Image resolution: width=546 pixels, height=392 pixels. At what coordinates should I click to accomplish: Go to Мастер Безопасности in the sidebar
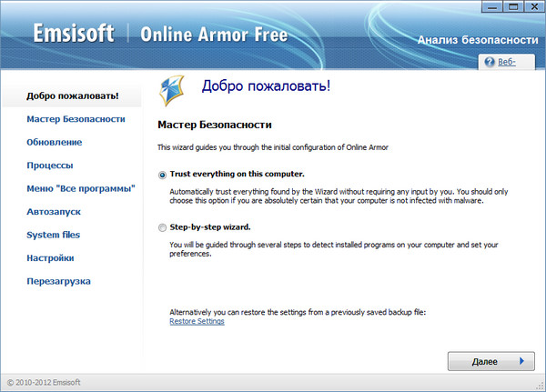(x=76, y=119)
